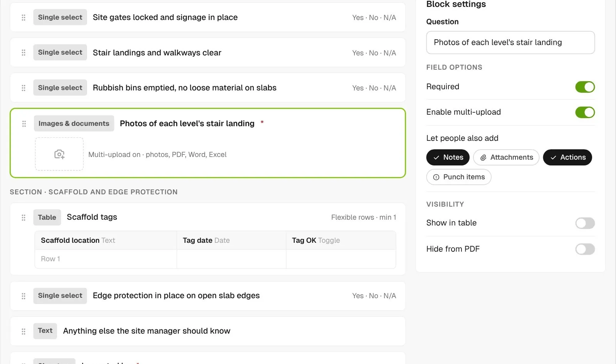Deselect the Actions chip
616x364 pixels.
(x=567, y=157)
